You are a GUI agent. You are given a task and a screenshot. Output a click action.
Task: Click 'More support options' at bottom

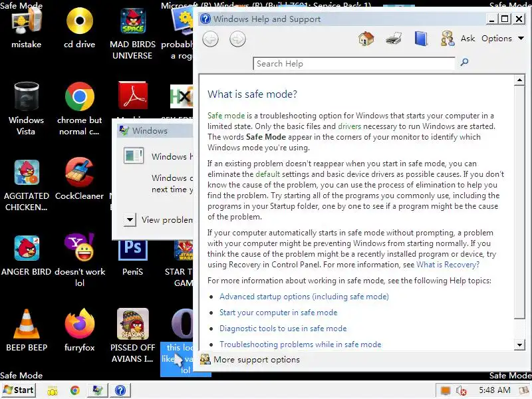click(250, 360)
